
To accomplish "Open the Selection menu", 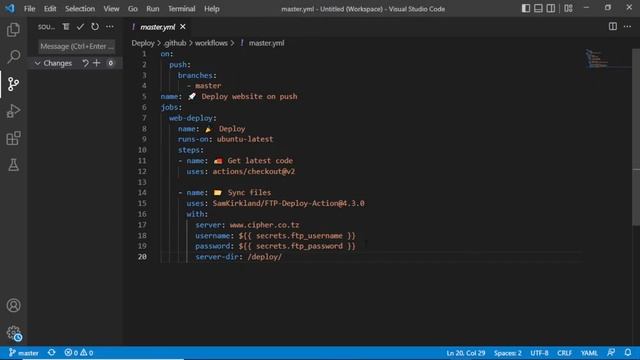I will pyautogui.click(x=80, y=9).
